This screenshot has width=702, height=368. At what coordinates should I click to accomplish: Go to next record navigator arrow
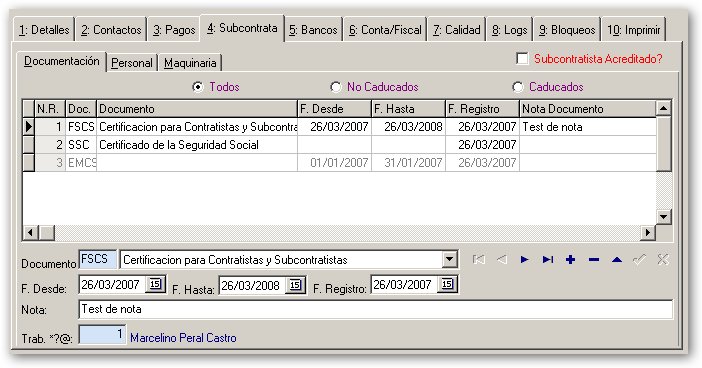coord(525,260)
